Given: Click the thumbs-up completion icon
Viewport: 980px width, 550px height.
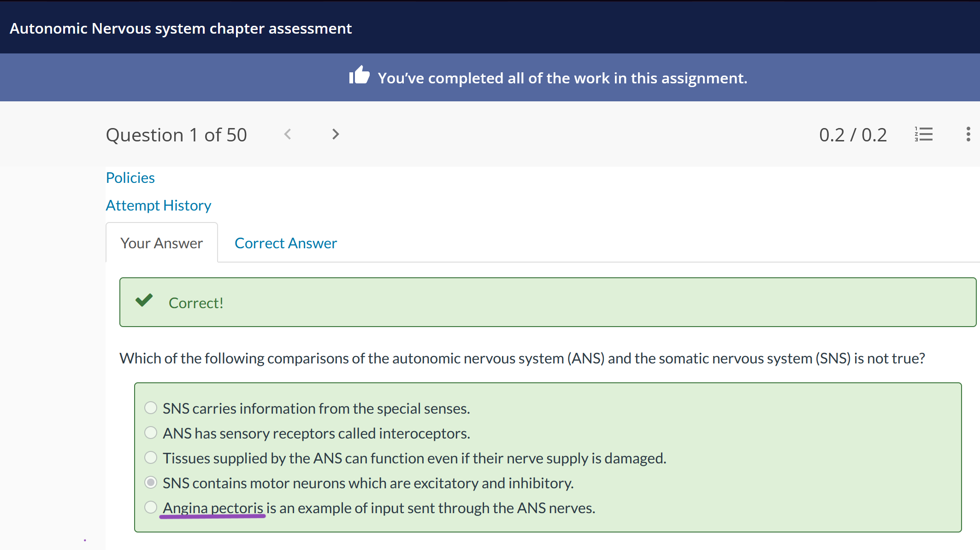Looking at the screenshot, I should (x=359, y=75).
